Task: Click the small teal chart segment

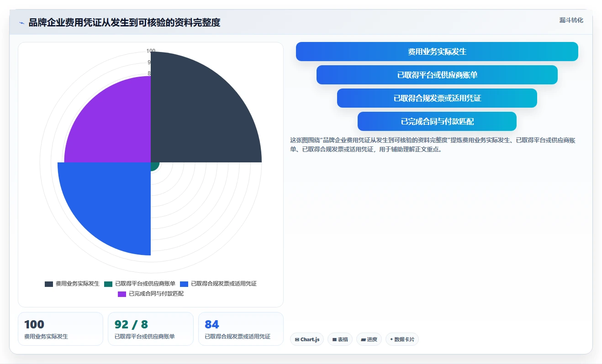Action: tap(154, 166)
